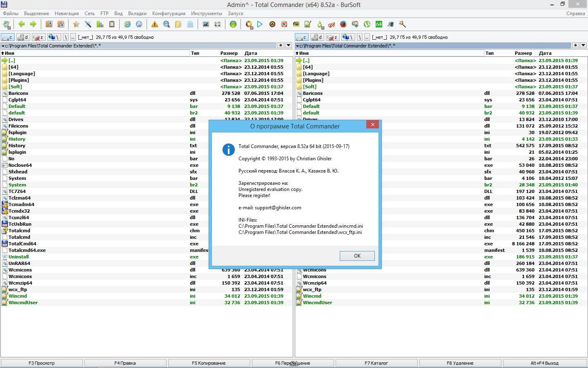Screen dimensions: 588x368
Task: Open the Конфигурация menu
Action: (169, 13)
